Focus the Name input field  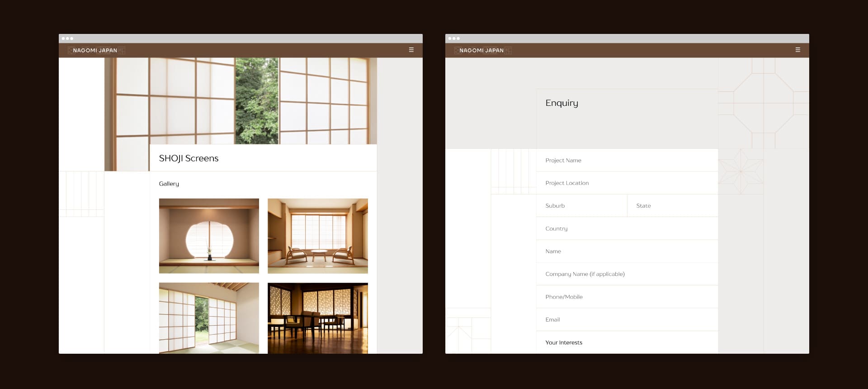(x=627, y=251)
